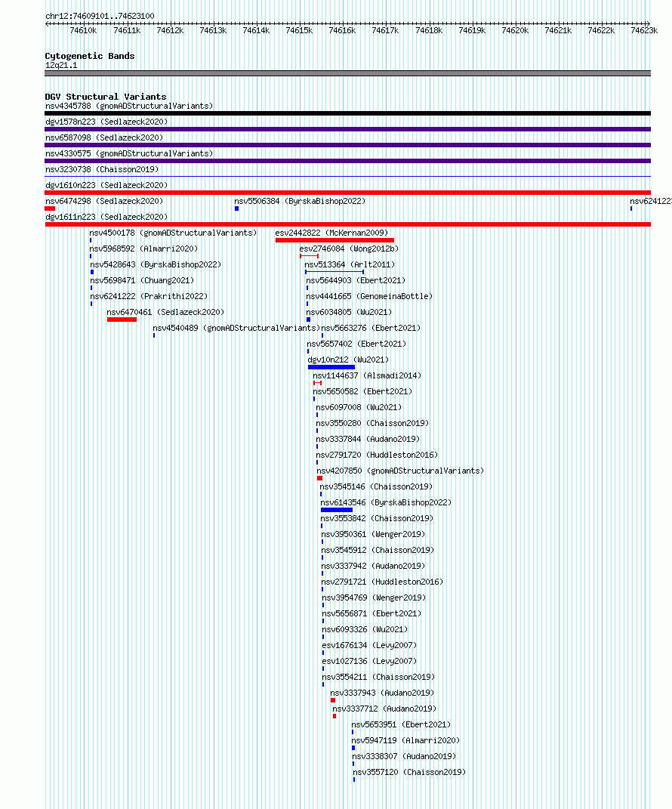Click the nsv4345788 gnomADStructuralVariants label
This screenshot has height=809, width=672.
[x=129, y=106]
